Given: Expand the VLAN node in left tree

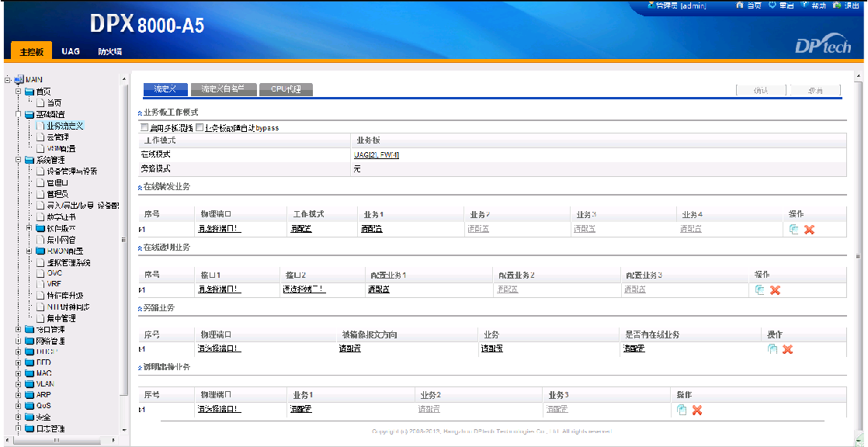Looking at the screenshot, I should pos(17,383).
